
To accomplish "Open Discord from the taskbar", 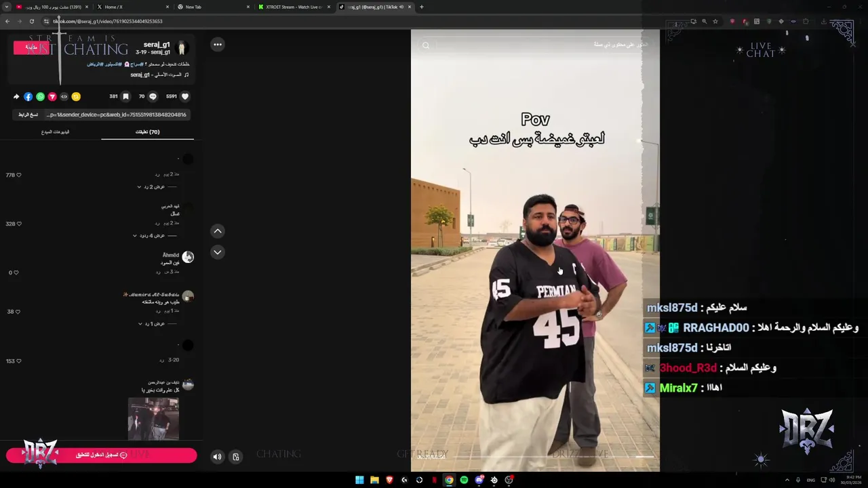I will click(479, 480).
